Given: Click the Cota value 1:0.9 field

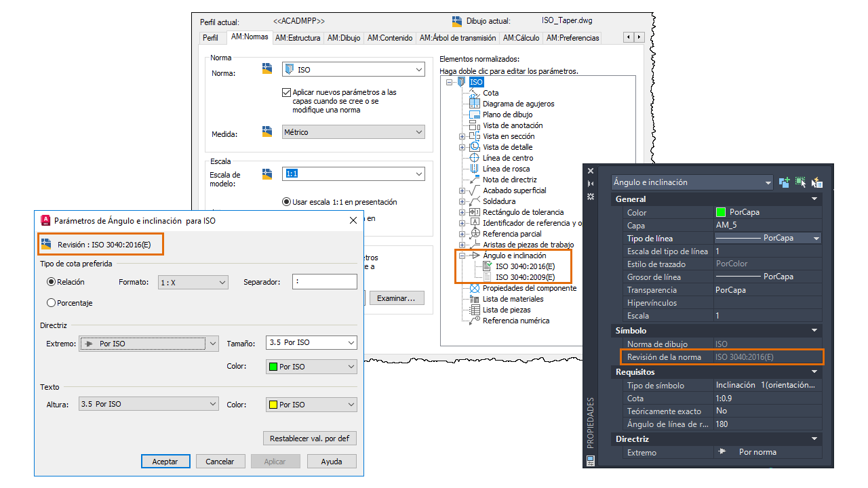Looking at the screenshot, I should [x=768, y=398].
